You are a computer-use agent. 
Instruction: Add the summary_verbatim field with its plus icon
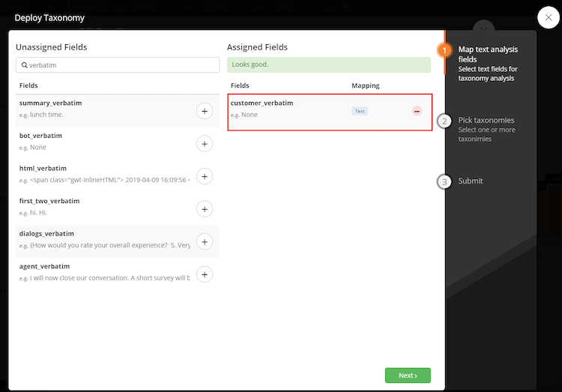pos(205,111)
